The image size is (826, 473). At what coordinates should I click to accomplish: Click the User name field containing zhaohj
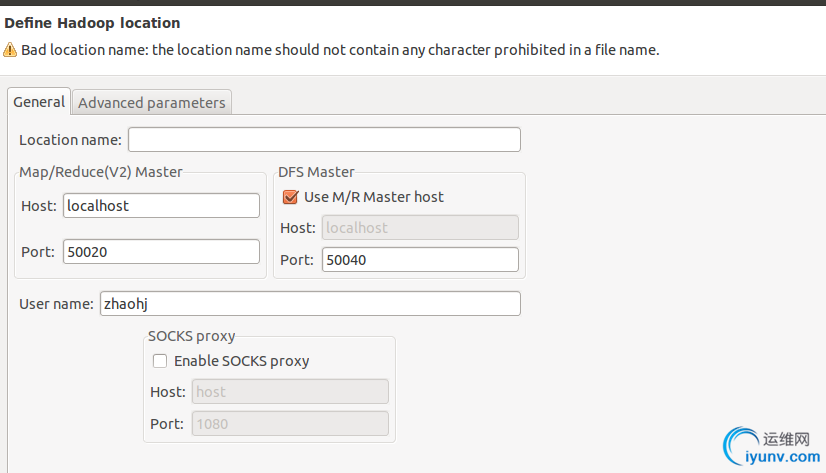click(x=309, y=303)
